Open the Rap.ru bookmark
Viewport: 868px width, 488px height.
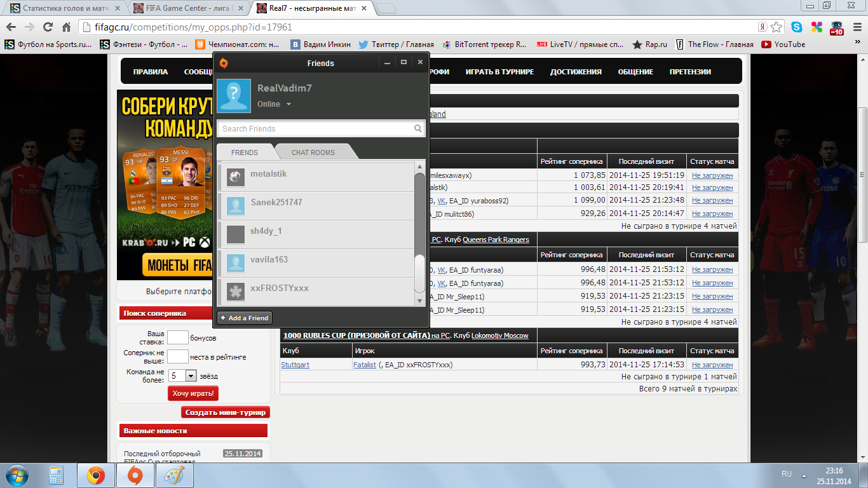point(650,44)
